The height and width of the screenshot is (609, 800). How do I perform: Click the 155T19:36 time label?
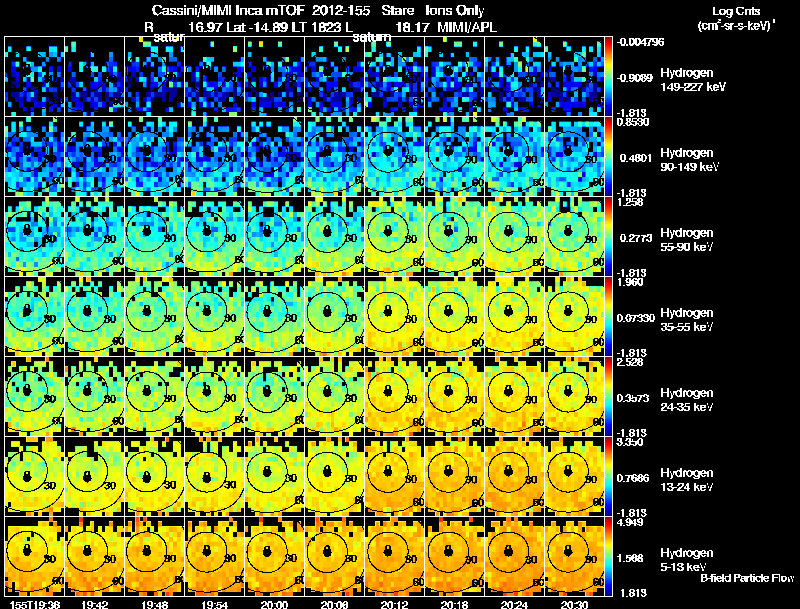pyautogui.click(x=34, y=604)
